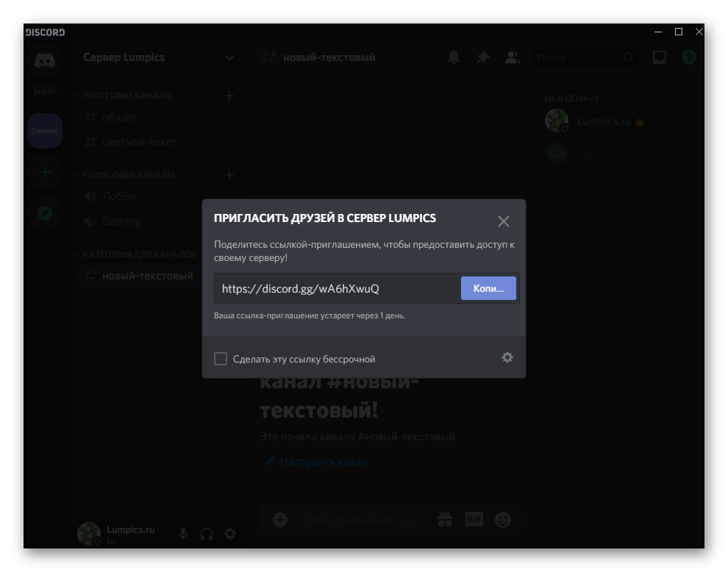728x572 pixels.
Task: Open Discord home logo button
Action: coord(45,60)
